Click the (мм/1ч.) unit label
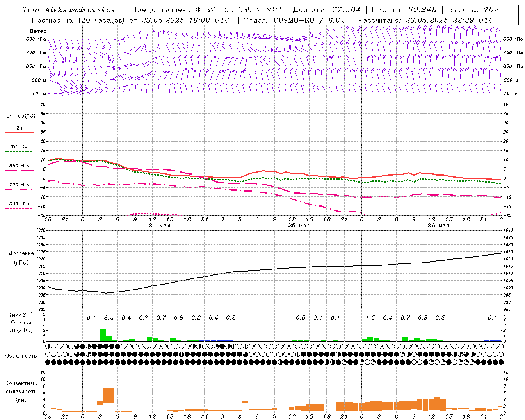The image size is (525, 420). click(21, 331)
